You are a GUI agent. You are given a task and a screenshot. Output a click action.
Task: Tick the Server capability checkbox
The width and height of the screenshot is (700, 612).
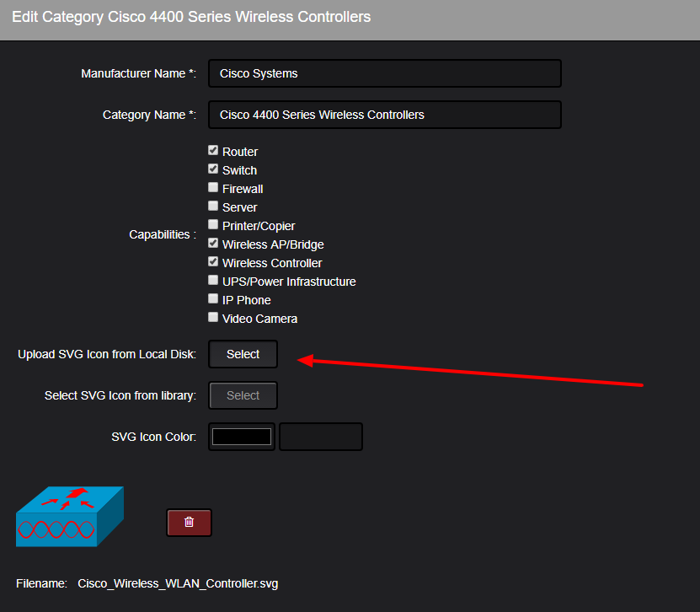[x=213, y=206]
